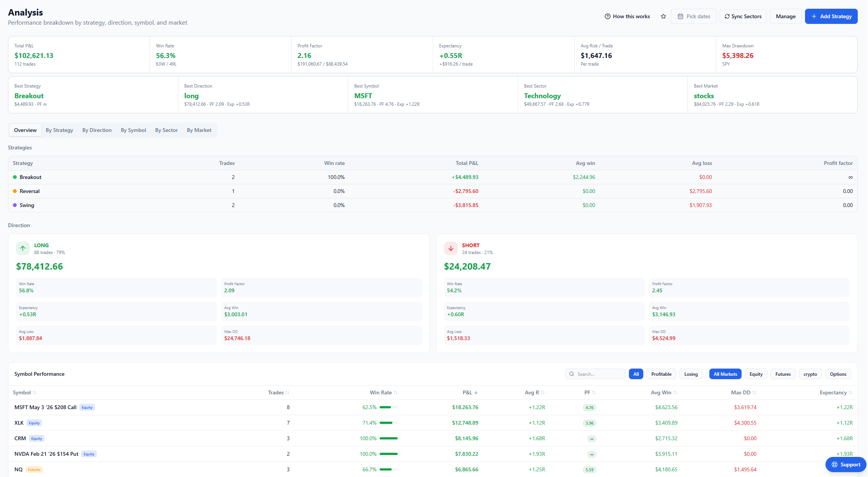Filter by Options market
This screenshot has height=477, width=868.
point(838,374)
